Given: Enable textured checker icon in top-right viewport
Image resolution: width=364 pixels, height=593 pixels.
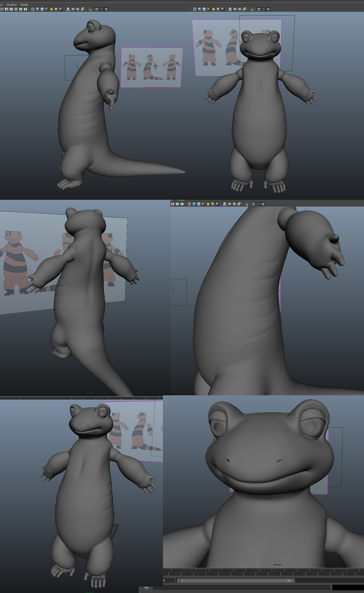Looking at the screenshot, I should [209, 9].
